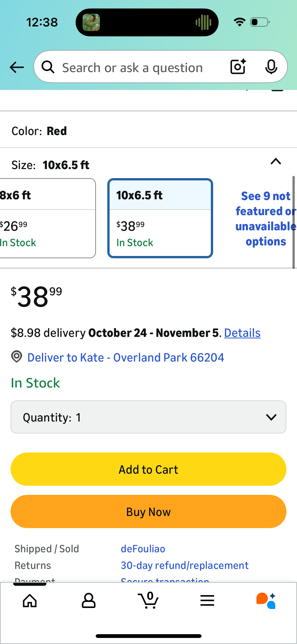Tap the camera lens search icon
Viewport: 297px width, 644px height.
pos(238,67)
